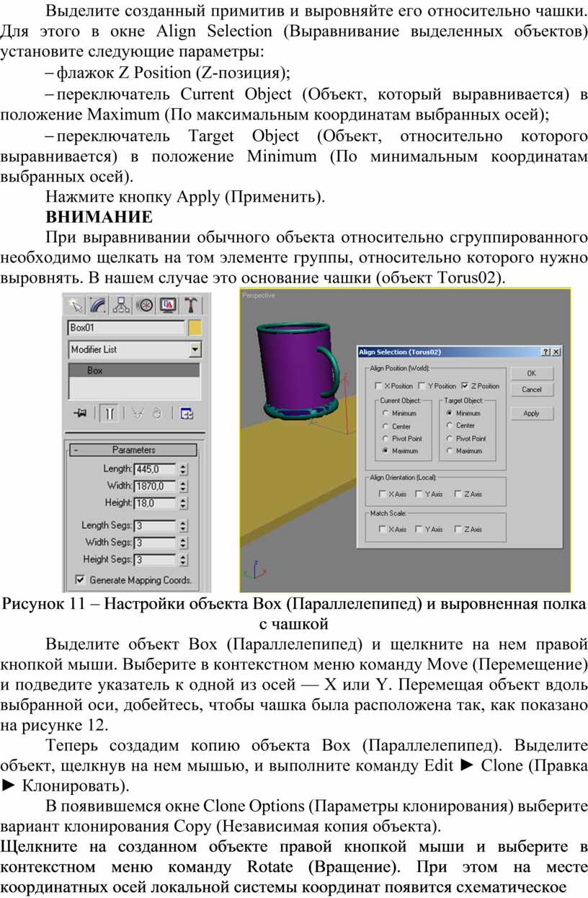Click the Height Segs value field
The image size is (588, 898).
pyautogui.click(x=155, y=559)
